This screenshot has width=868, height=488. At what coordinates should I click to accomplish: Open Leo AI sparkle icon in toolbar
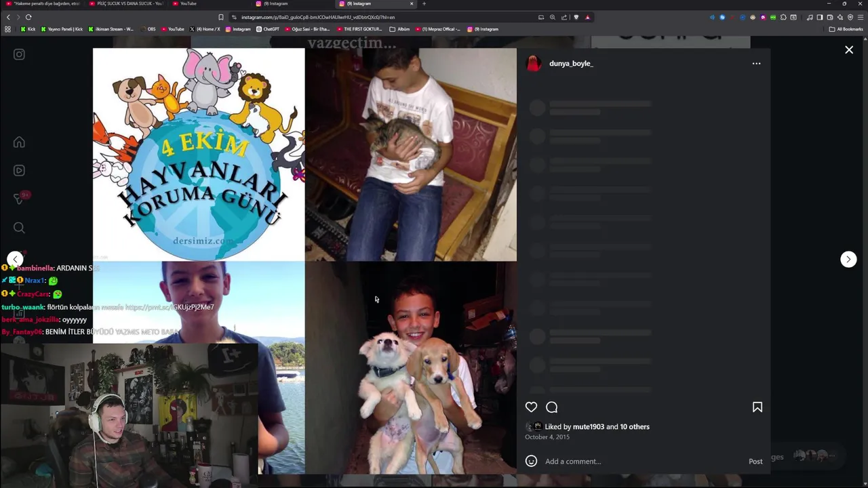pos(840,17)
